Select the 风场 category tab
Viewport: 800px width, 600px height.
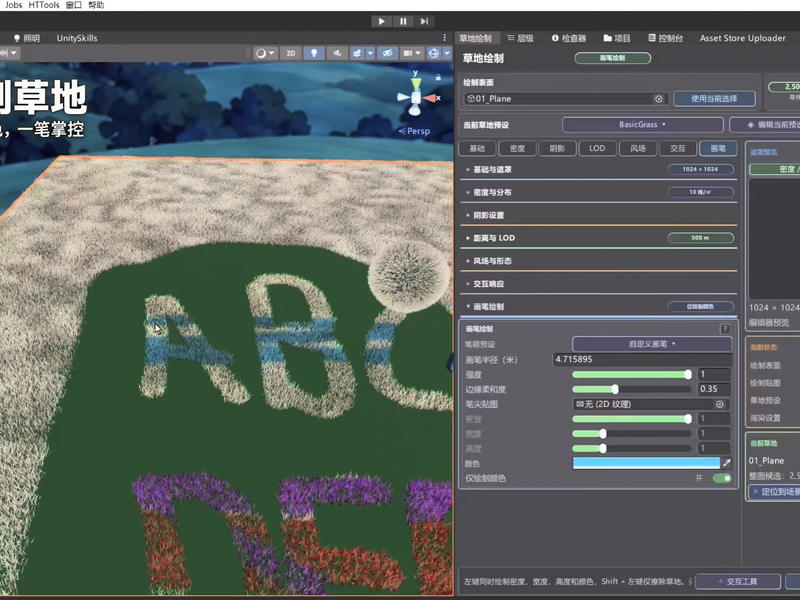(638, 148)
